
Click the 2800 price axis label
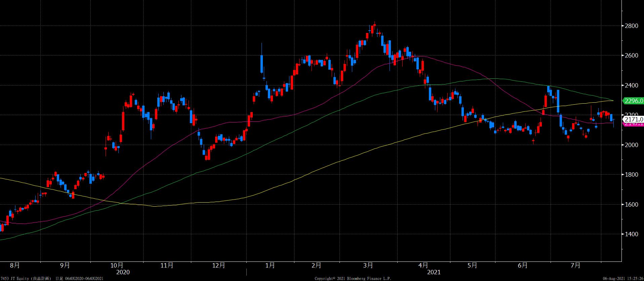click(631, 26)
